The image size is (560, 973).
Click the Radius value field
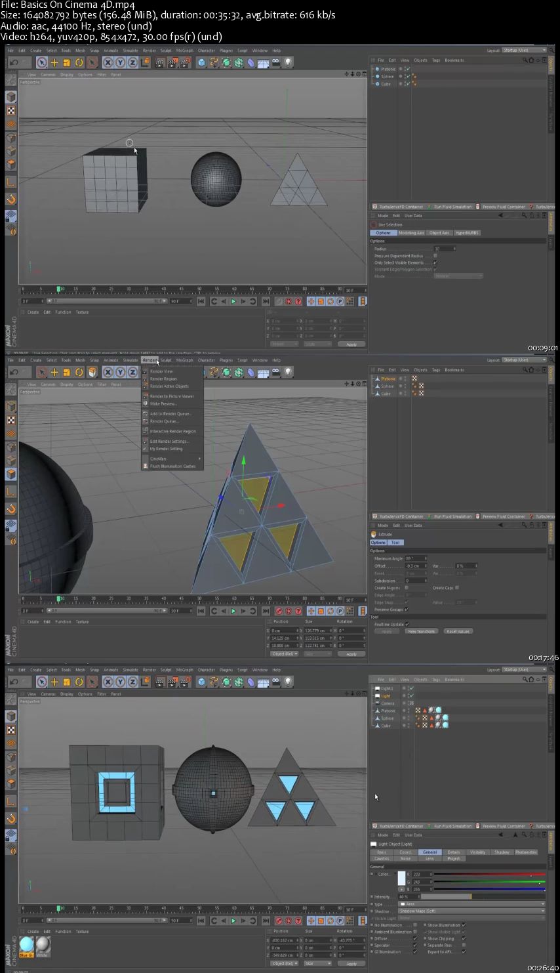tap(444, 249)
